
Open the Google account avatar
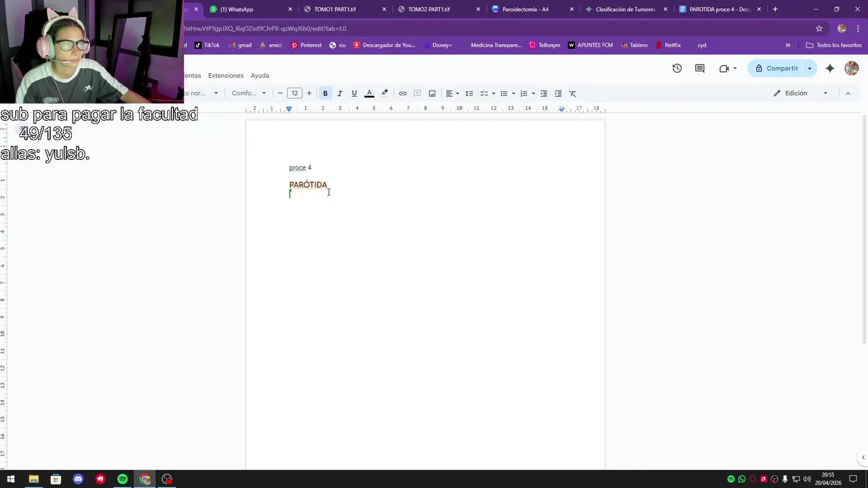coord(852,68)
